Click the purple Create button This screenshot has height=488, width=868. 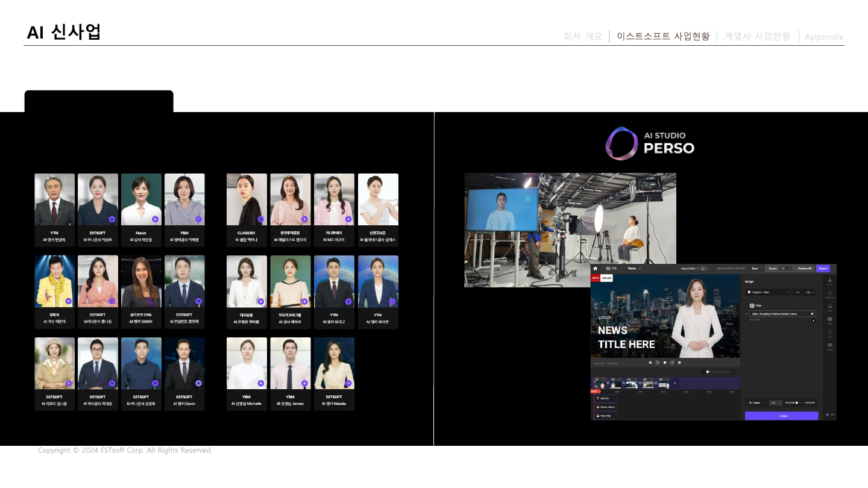point(782,416)
